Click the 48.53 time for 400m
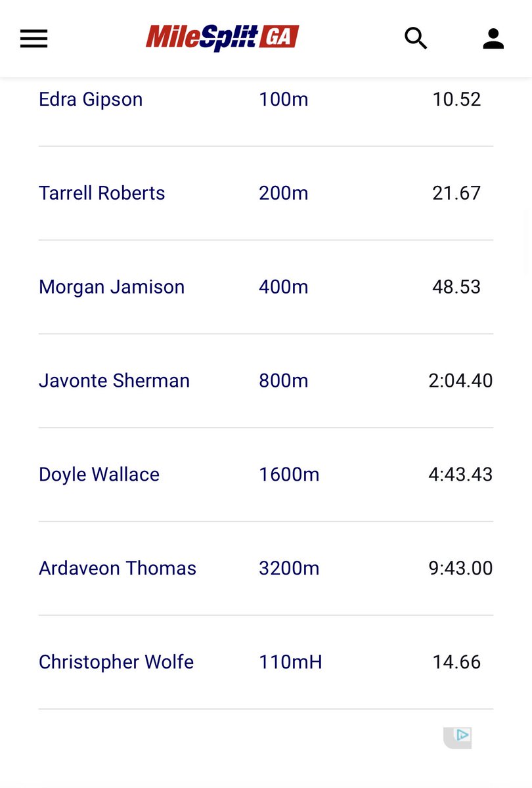 pos(456,287)
